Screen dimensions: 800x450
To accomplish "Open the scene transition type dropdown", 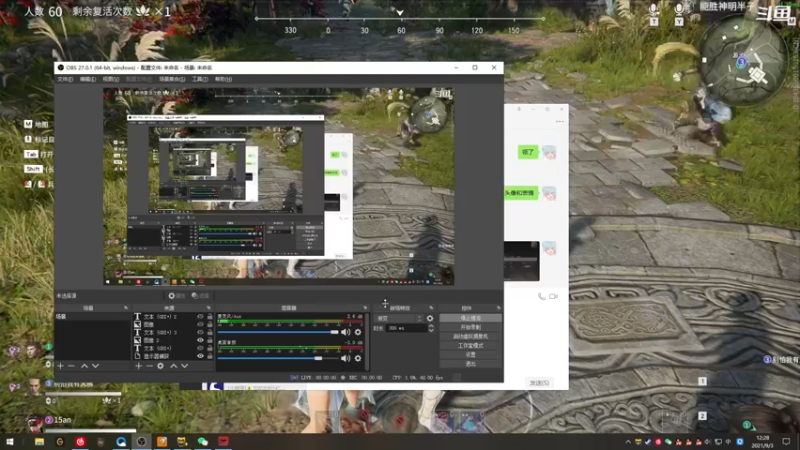I will click(x=399, y=318).
